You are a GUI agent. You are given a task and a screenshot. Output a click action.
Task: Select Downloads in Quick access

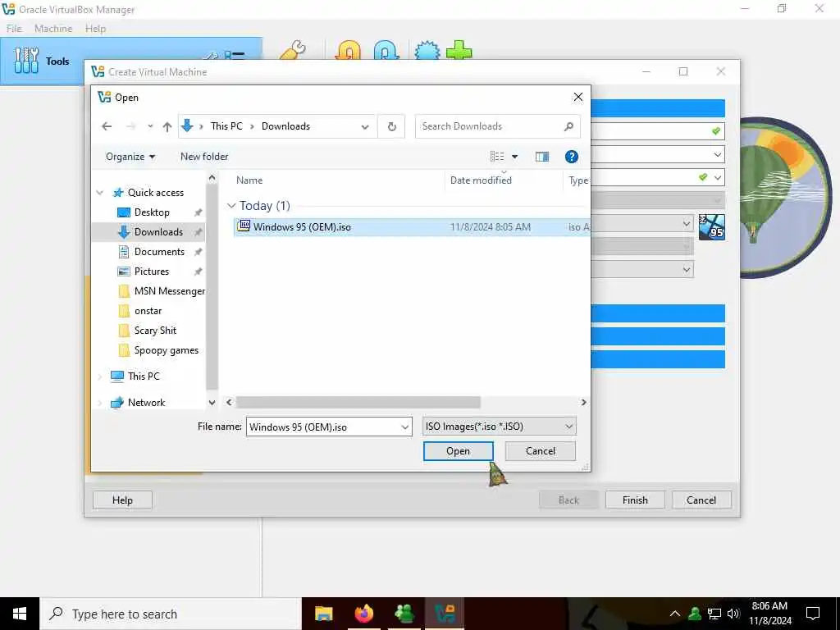click(158, 232)
